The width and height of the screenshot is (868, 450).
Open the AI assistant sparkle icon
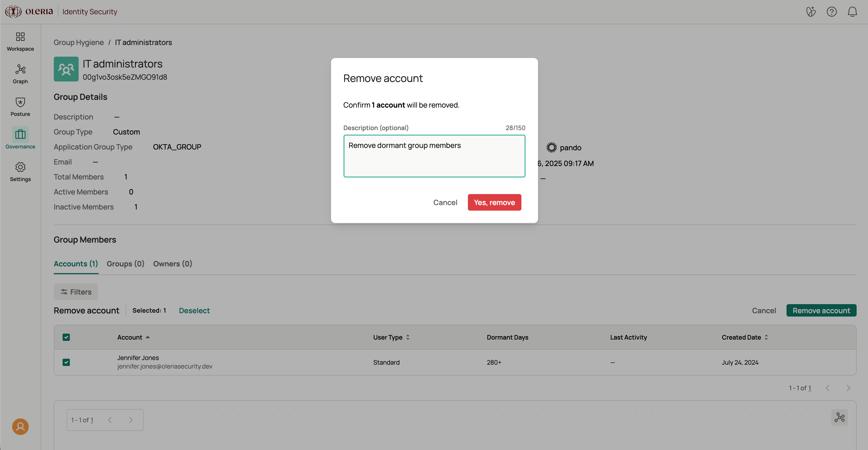click(811, 11)
